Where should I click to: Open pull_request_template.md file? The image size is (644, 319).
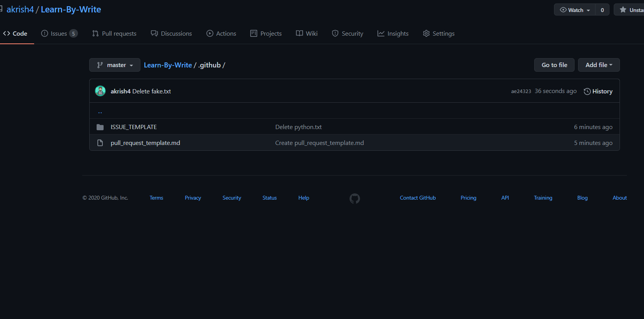(145, 143)
